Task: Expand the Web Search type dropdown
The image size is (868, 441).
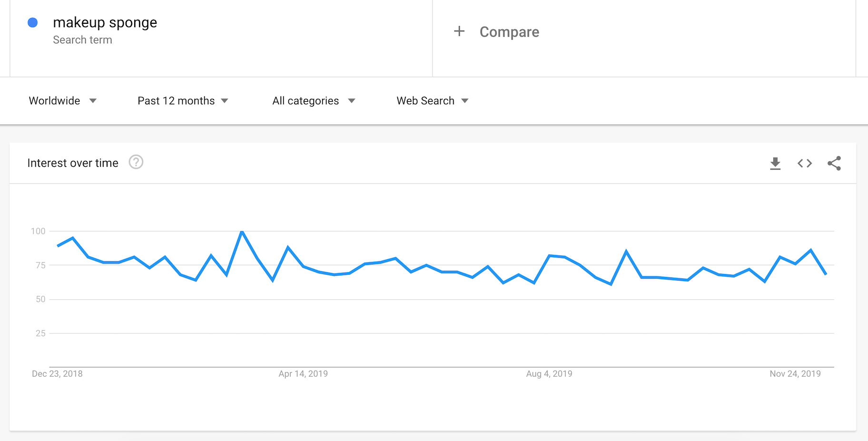Action: (432, 101)
